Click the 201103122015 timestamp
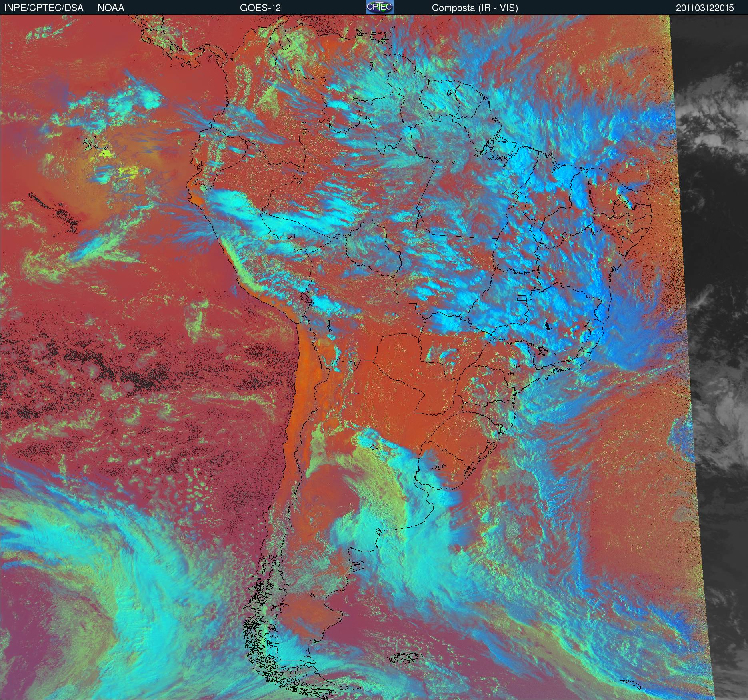The width and height of the screenshot is (748, 700). click(x=705, y=8)
